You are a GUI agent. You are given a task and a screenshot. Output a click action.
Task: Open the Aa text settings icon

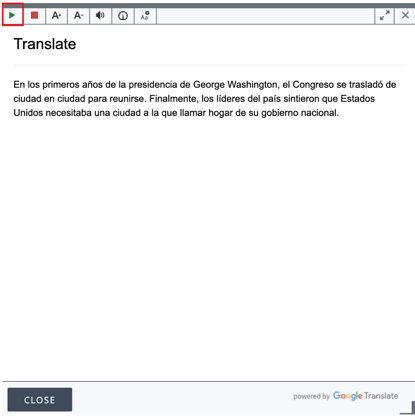coord(145,15)
